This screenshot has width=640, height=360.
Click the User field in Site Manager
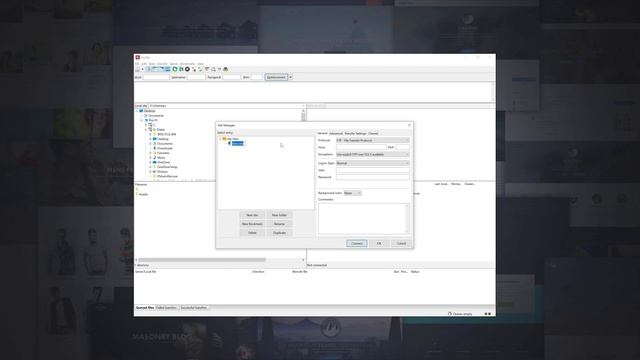[373, 170]
